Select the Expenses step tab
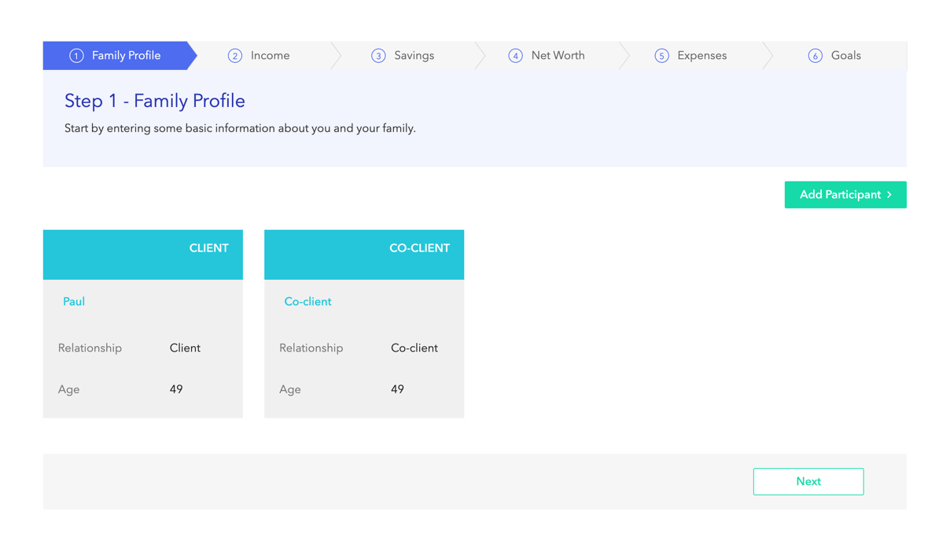Screen dimensions: 950x560 click(x=701, y=56)
